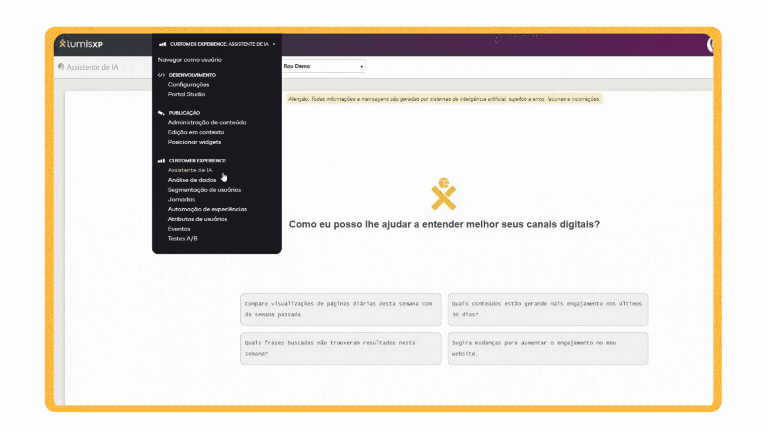Open Administração de conteúdo
This screenshot has width=768, height=432.
pyautogui.click(x=207, y=122)
